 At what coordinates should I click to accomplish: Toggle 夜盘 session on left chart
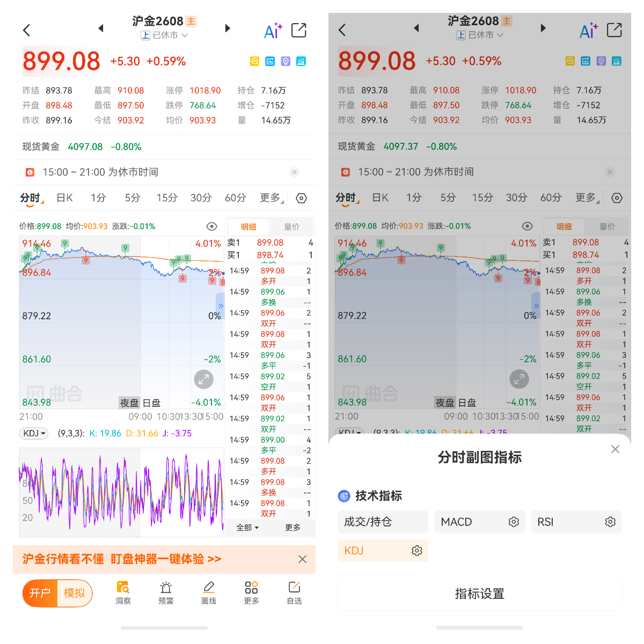129,402
